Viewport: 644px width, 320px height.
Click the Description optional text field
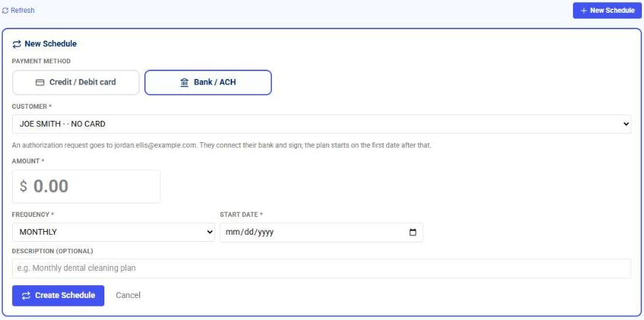322,268
